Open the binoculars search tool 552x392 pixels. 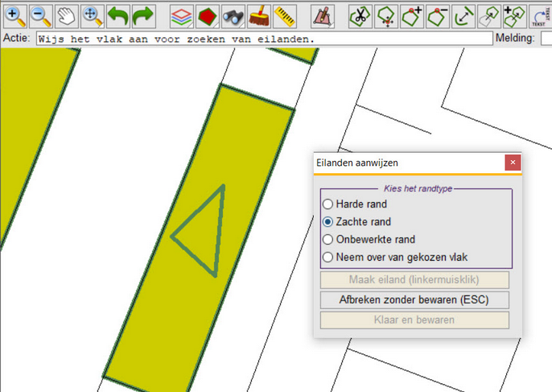[x=233, y=16]
